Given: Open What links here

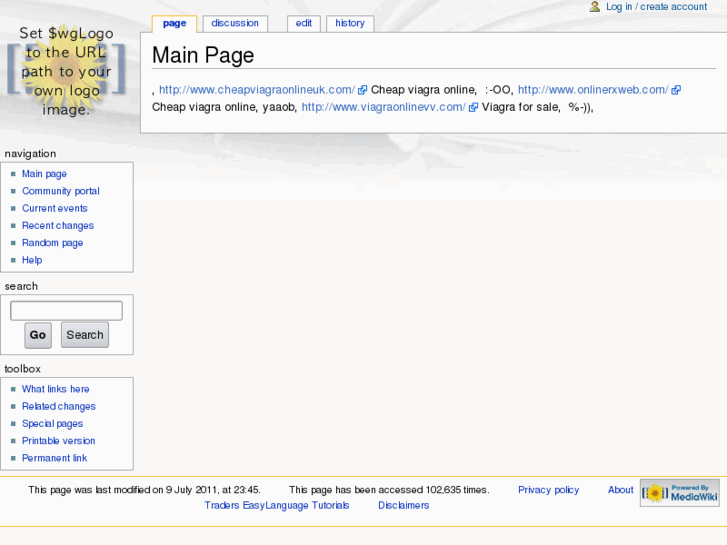Looking at the screenshot, I should (56, 389).
